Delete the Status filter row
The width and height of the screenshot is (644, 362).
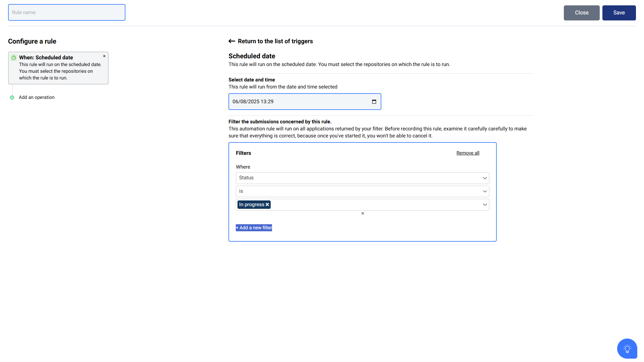coord(363,214)
